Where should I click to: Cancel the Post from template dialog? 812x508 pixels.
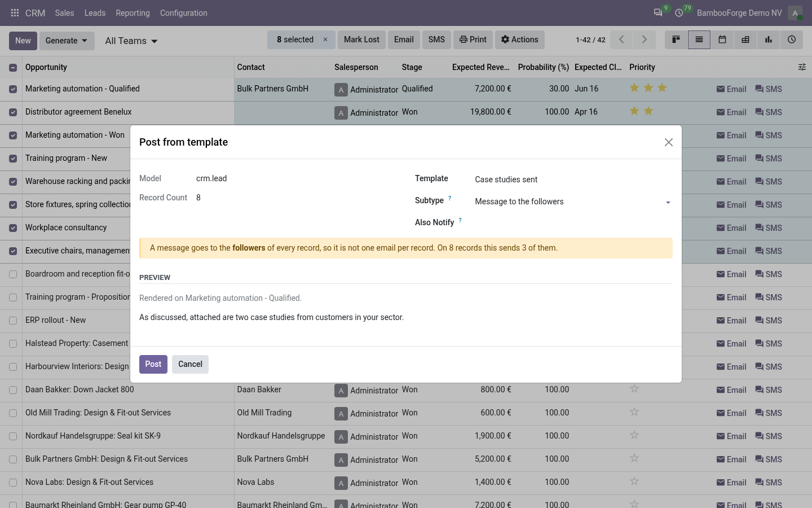191,364
